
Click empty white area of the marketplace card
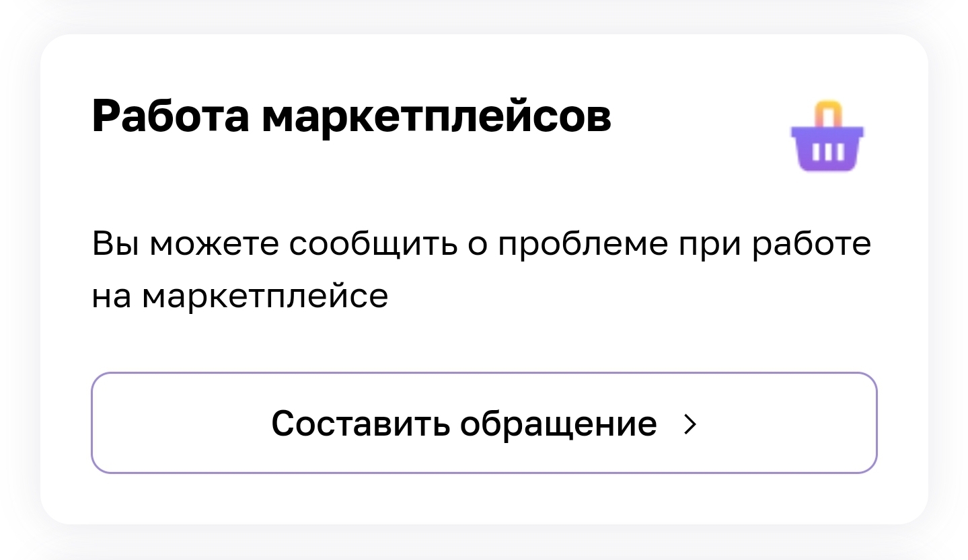[x=605, y=329]
